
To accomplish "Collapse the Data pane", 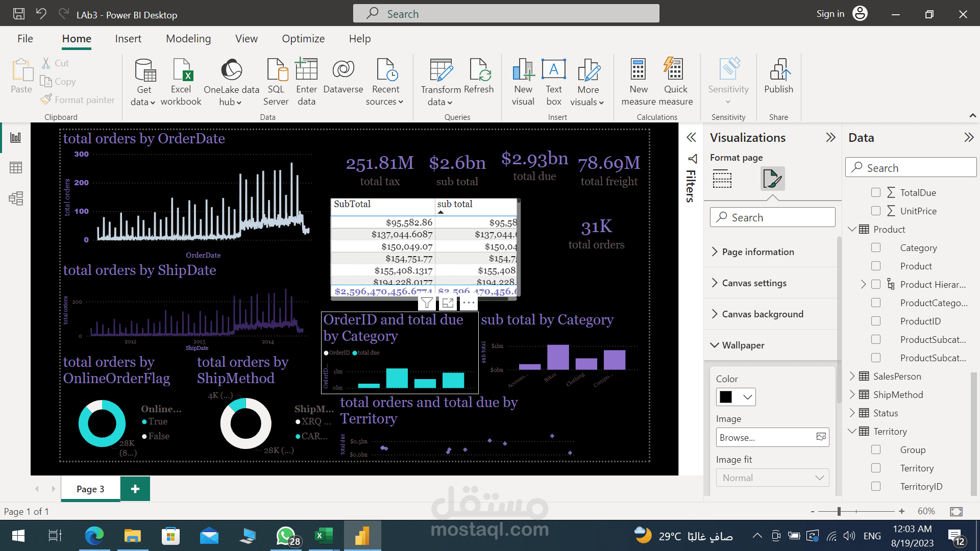I will (969, 137).
